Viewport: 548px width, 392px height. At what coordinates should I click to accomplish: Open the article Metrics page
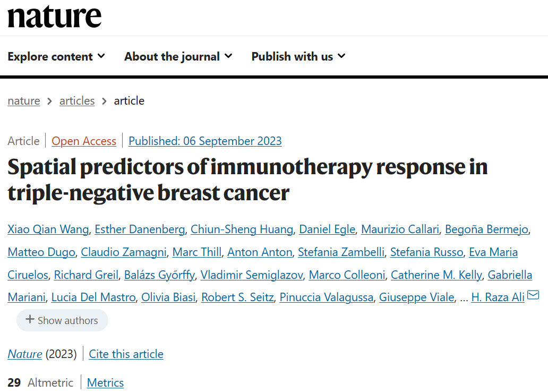105,383
